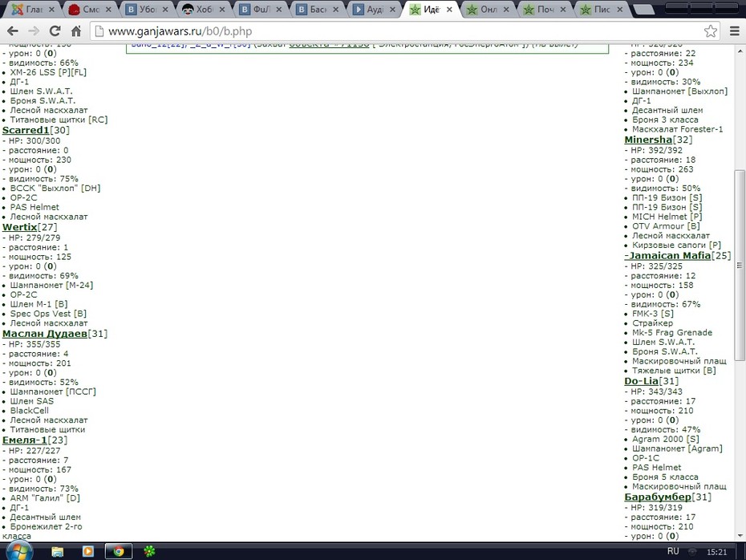Select the text Тяжелые щитки [B]
Image resolution: width=746 pixels, height=560 pixels.
[674, 371]
